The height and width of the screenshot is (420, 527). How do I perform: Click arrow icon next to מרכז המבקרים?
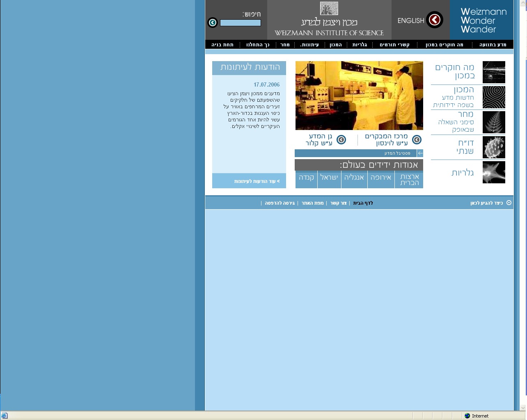coord(417,140)
